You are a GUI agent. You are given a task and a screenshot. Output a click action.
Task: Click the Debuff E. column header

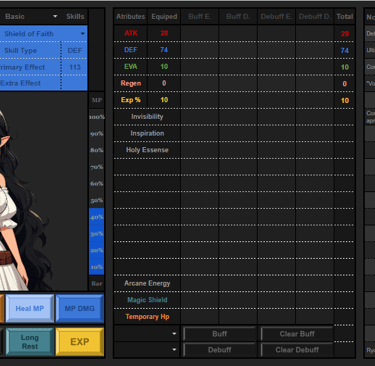[x=276, y=16]
